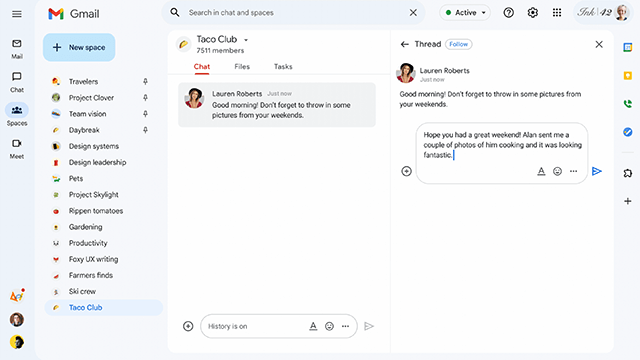Close the Thread panel
This screenshot has width=640, height=360.
coord(599,44)
